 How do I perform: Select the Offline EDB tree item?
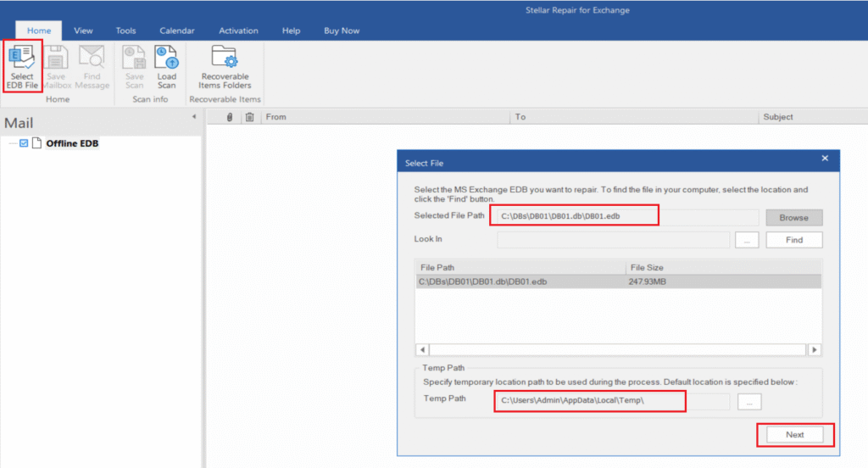click(72, 143)
